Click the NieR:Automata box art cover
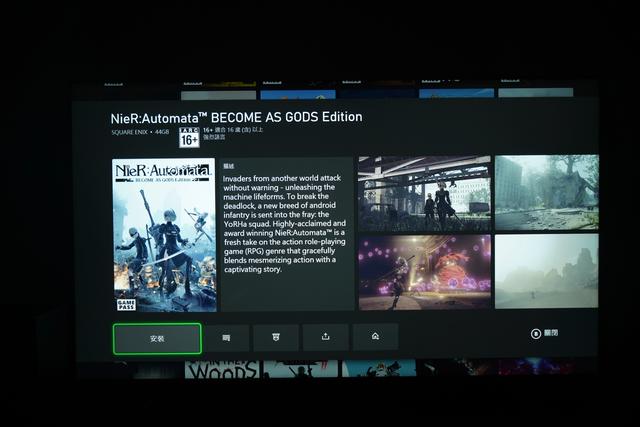The image size is (640, 427). (x=164, y=235)
